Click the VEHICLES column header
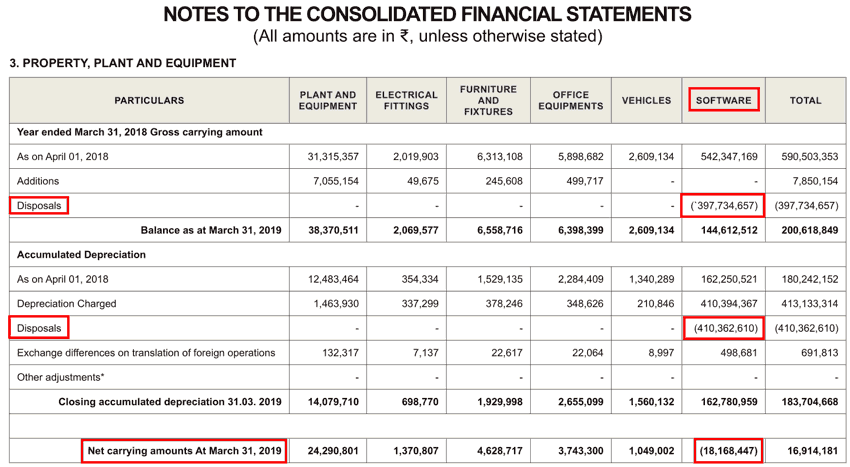 (646, 100)
